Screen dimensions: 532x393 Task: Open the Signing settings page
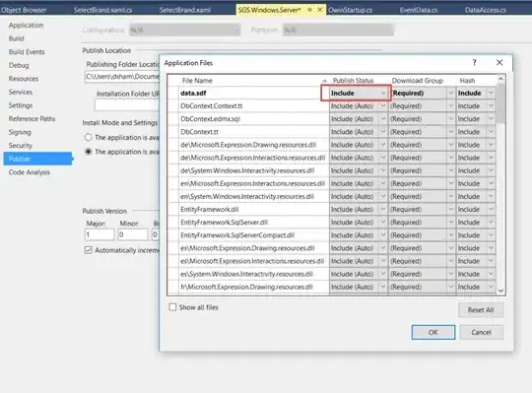click(x=20, y=132)
